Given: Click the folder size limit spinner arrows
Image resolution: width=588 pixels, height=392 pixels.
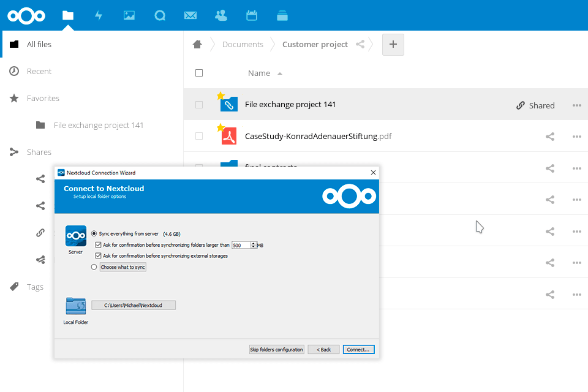Looking at the screenshot, I should pos(254,245).
